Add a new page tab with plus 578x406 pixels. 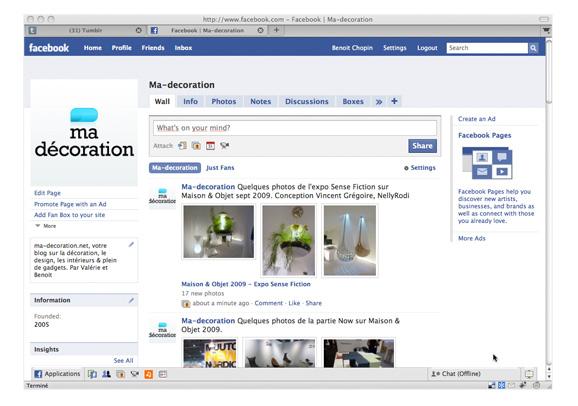tap(394, 101)
